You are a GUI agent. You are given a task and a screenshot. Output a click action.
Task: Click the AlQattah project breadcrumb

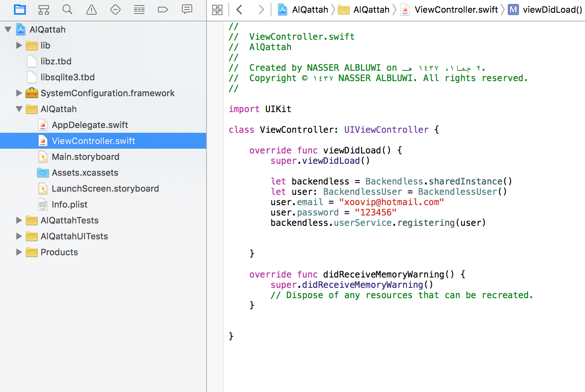pyautogui.click(x=303, y=10)
